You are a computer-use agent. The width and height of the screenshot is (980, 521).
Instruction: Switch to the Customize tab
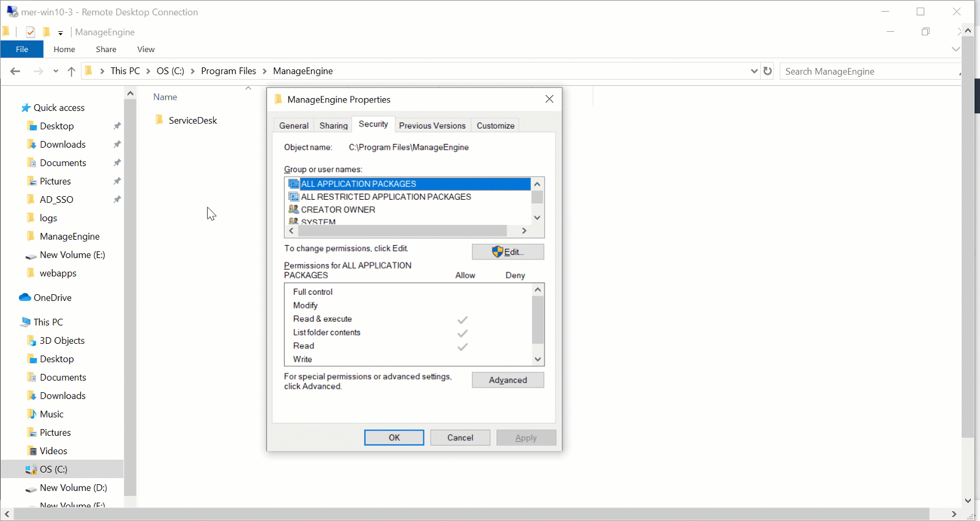click(496, 126)
